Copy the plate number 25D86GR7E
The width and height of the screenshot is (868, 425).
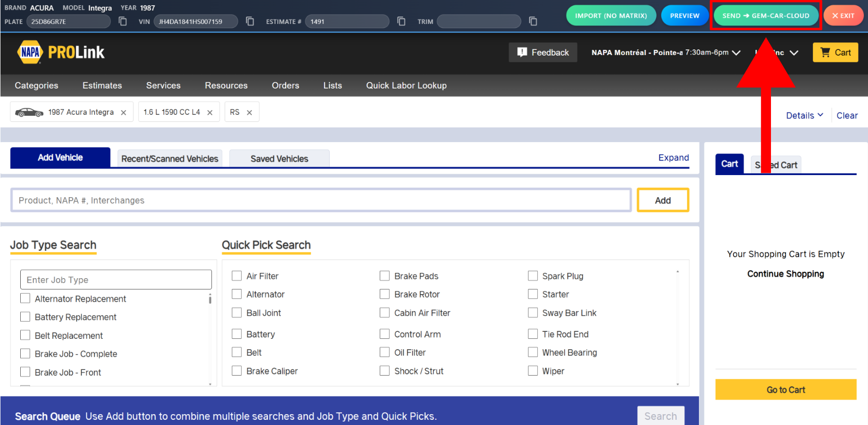point(122,21)
